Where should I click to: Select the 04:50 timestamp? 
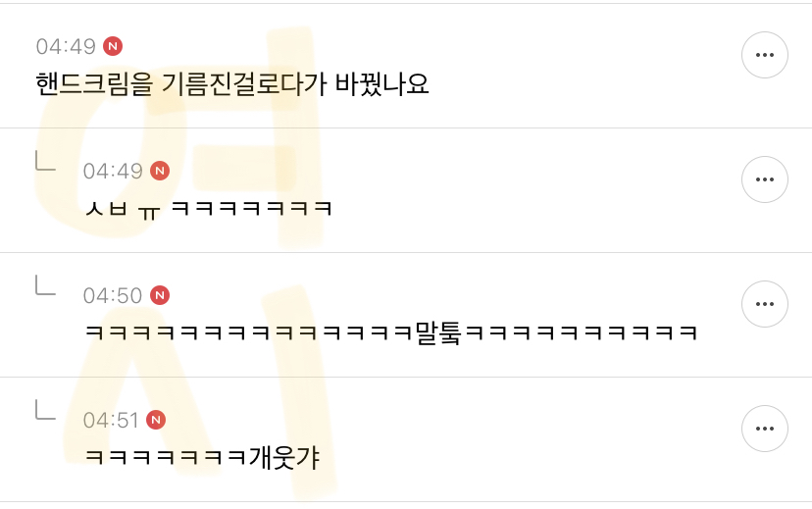[x=113, y=295]
